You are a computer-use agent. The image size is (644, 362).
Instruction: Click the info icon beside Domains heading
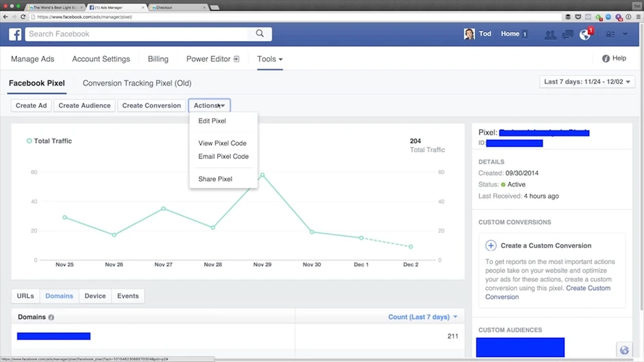(x=51, y=317)
